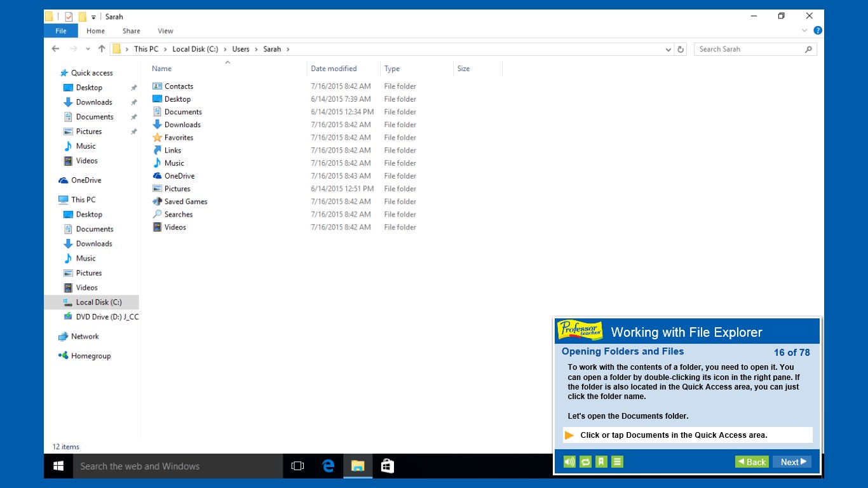The height and width of the screenshot is (488, 868).
Task: Open the Edge browser from the taskbar
Action: (328, 466)
